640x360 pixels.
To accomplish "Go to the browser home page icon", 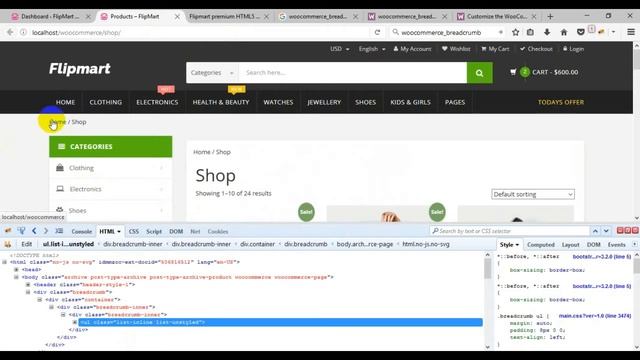I will coord(564,32).
